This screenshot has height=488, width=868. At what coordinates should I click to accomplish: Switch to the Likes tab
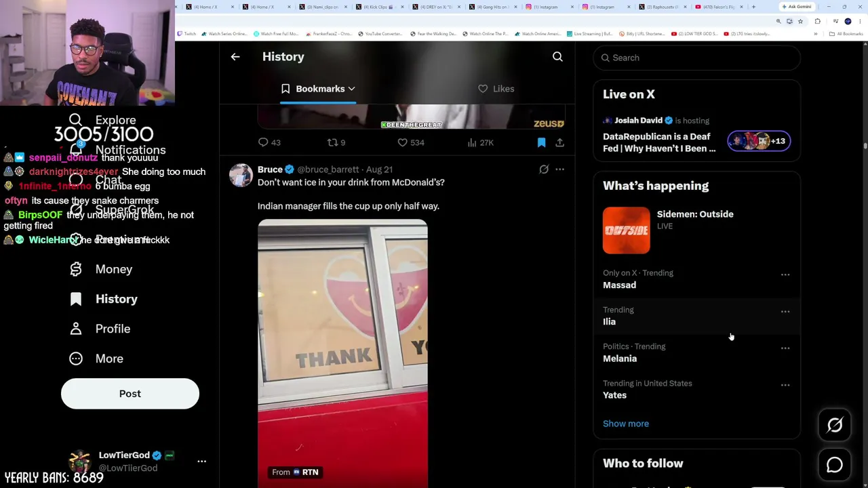496,89
